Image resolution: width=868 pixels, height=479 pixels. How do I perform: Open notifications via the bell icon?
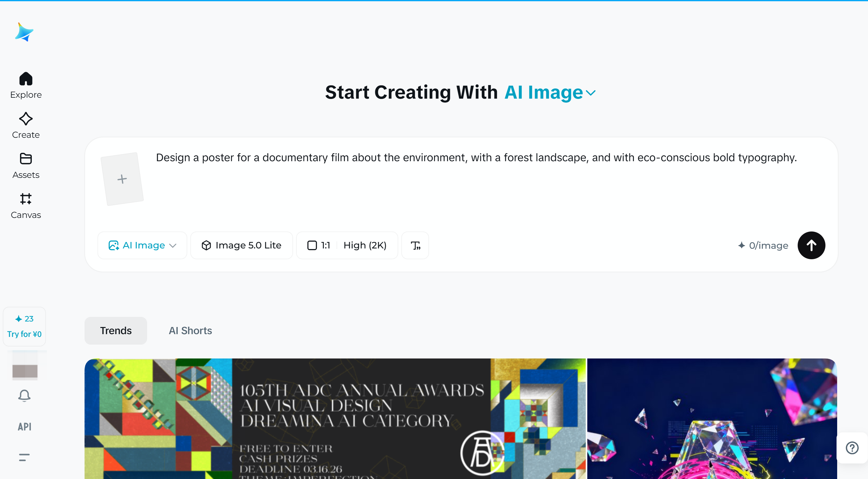[x=24, y=395]
